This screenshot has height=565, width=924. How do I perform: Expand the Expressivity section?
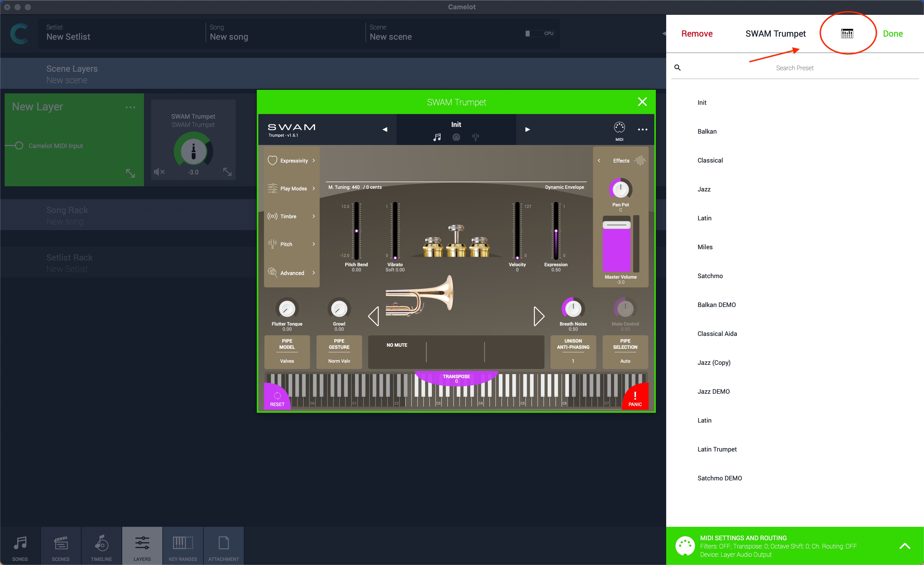291,160
